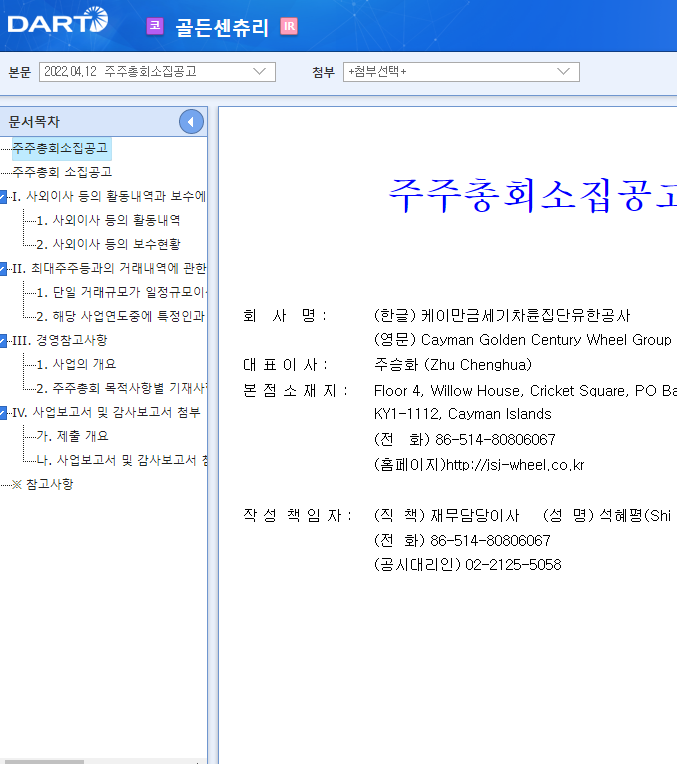The image size is (677, 764).
Task: Click the 골든센추리 company name
Action: tap(222, 27)
